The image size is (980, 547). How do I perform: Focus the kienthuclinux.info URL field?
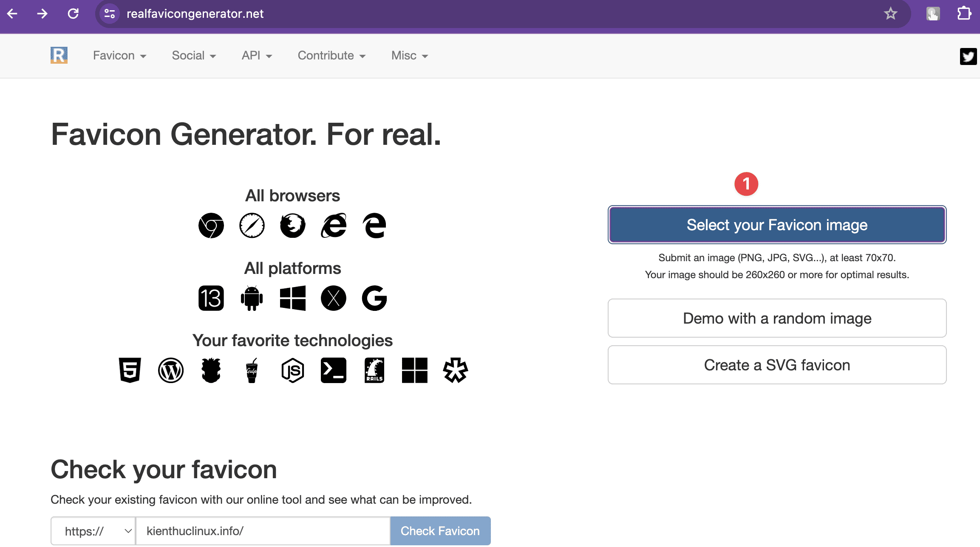(x=263, y=531)
